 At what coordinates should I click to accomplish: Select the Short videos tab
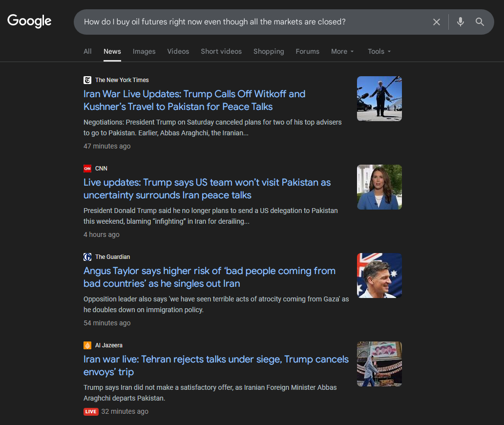221,51
